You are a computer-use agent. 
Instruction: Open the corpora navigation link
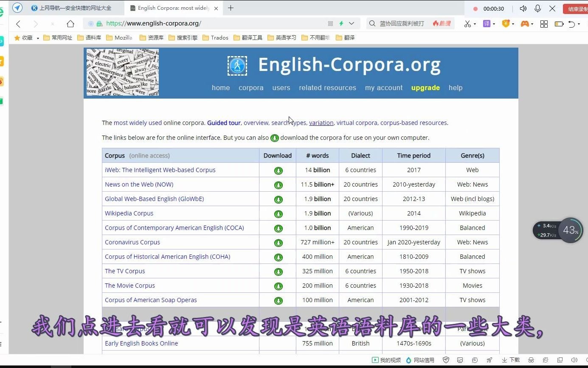coord(251,88)
